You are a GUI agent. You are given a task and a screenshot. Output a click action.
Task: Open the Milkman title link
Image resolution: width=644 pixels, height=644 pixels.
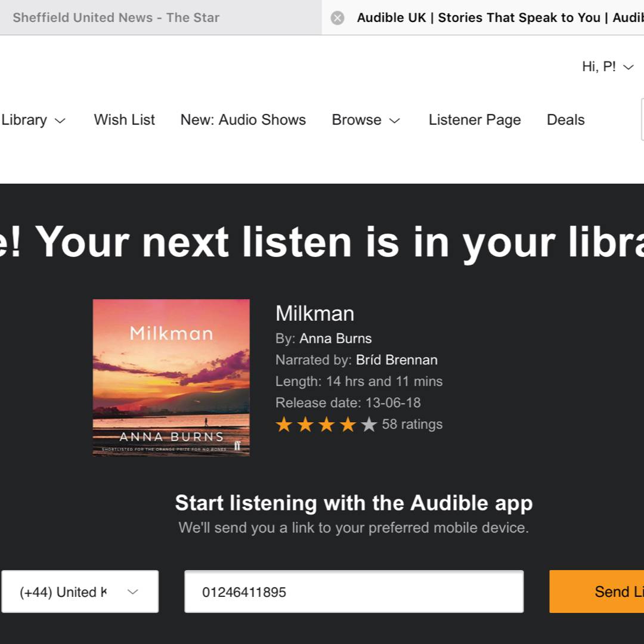click(x=315, y=314)
